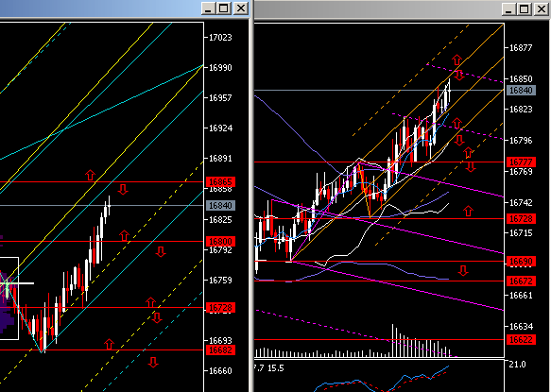Click the 16715 price axis value in right chart
Viewport: 551px width, 392px height.
coord(521,233)
